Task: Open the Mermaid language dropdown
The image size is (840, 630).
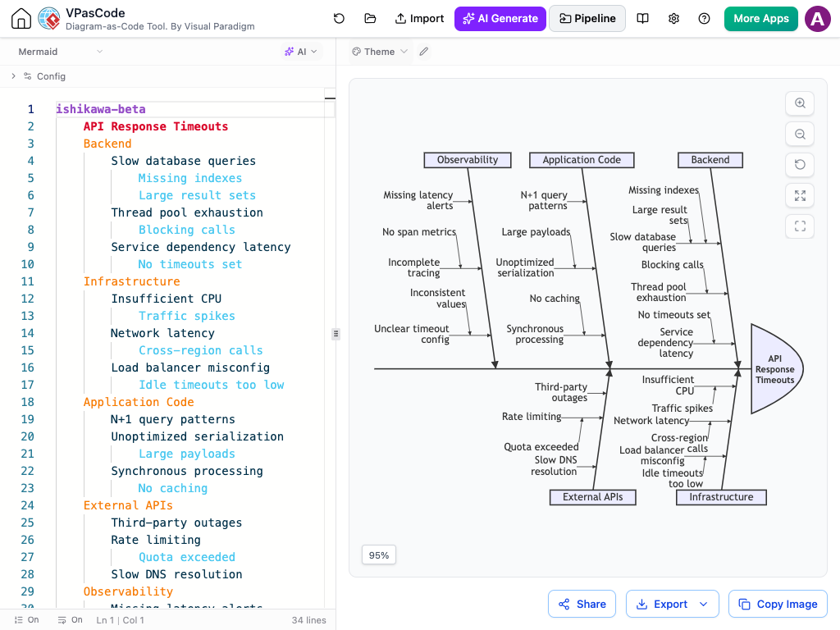Action: tap(60, 52)
